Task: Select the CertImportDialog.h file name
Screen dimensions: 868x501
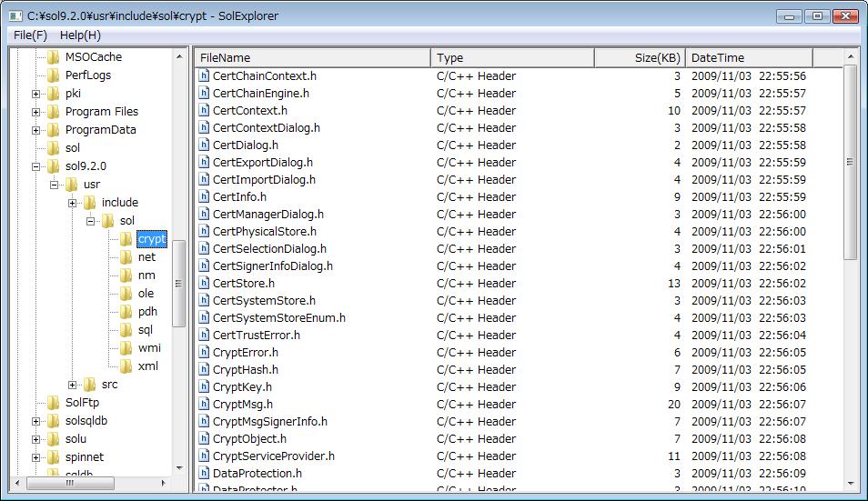Action: click(x=264, y=180)
